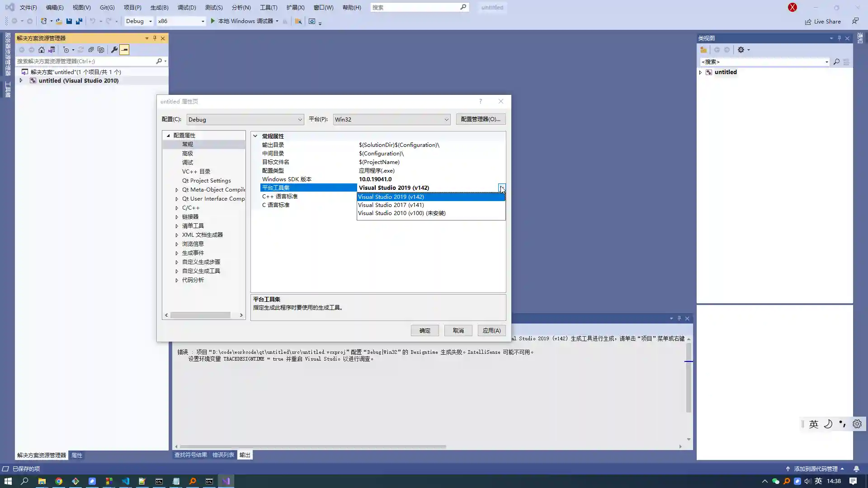Open the 配置(C) Debug combo box in dialog
Viewport: 868px width, 488px height.
point(245,119)
